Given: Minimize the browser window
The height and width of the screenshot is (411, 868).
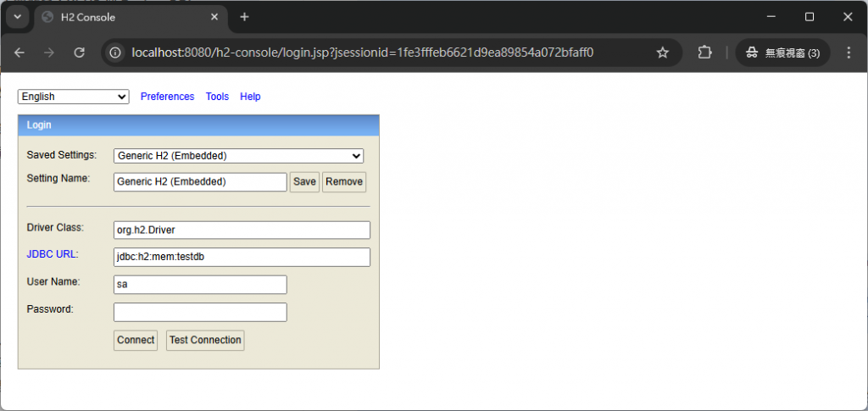Looking at the screenshot, I should 771,17.
